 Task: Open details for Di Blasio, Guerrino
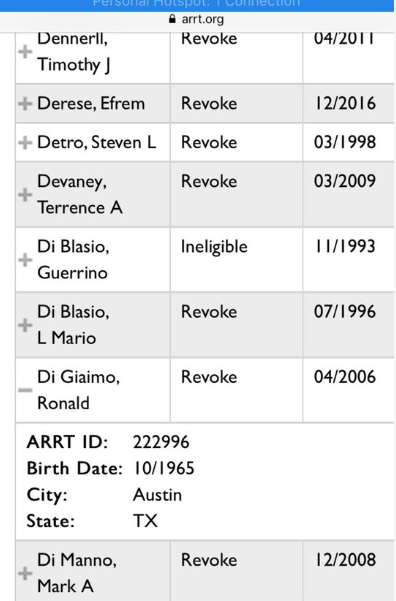(x=25, y=259)
